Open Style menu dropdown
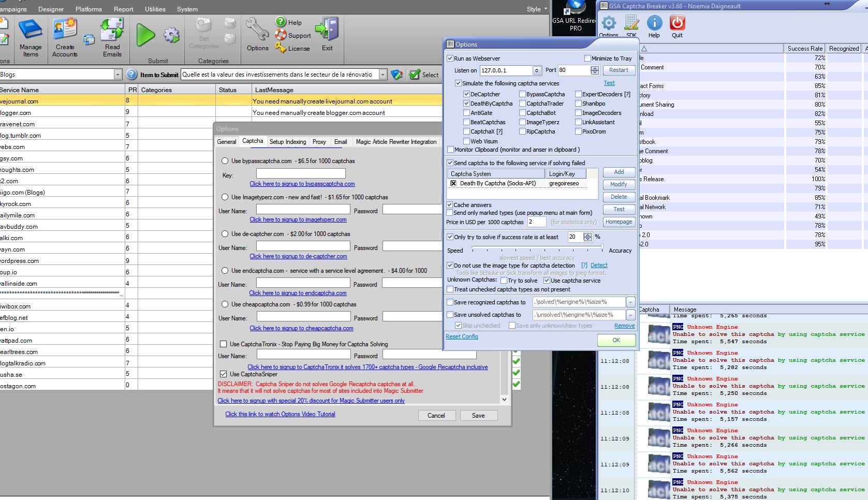 pyautogui.click(x=537, y=9)
